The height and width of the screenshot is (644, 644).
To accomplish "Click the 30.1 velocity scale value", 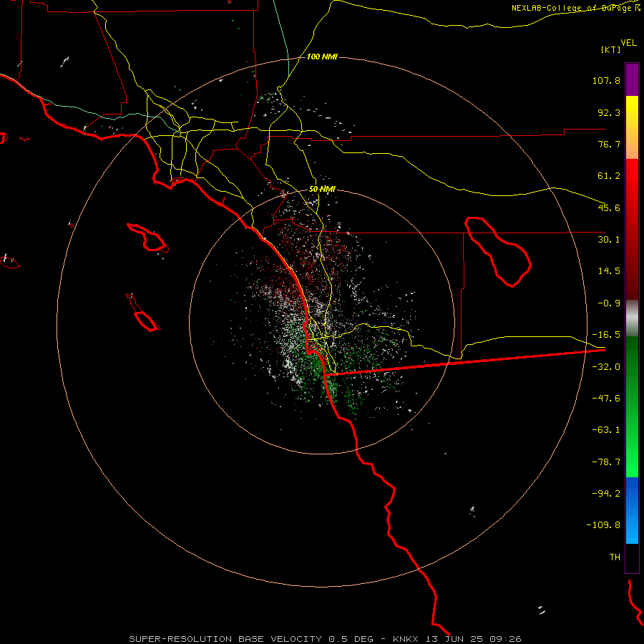I will tap(609, 240).
